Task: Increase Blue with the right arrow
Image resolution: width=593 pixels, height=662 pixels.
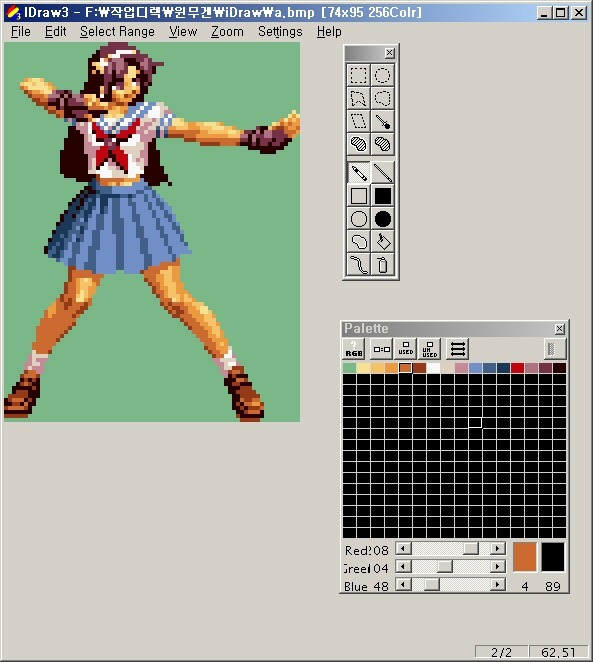Action: click(498, 584)
